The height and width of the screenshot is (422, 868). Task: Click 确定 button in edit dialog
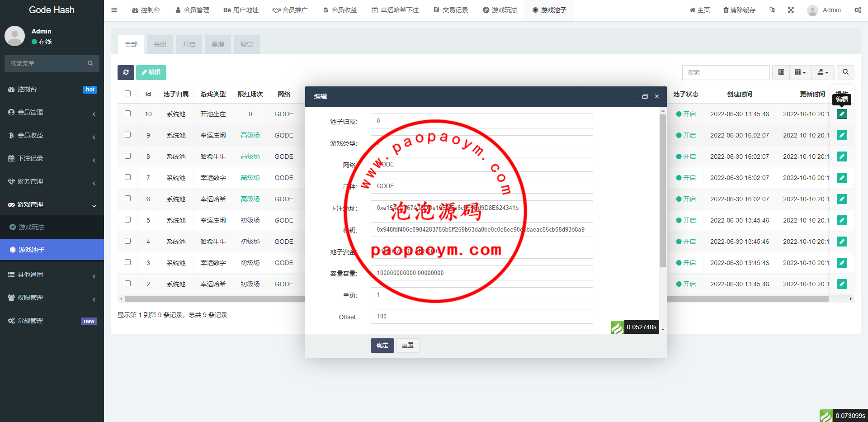coord(382,346)
